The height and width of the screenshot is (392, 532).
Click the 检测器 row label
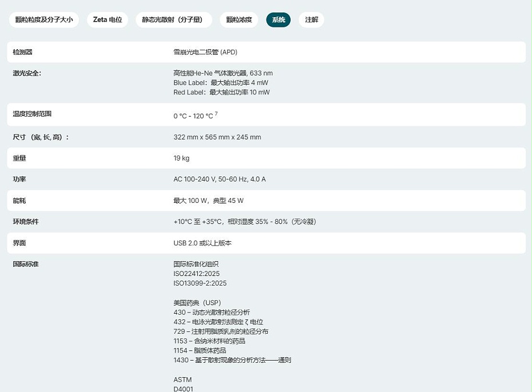point(23,52)
